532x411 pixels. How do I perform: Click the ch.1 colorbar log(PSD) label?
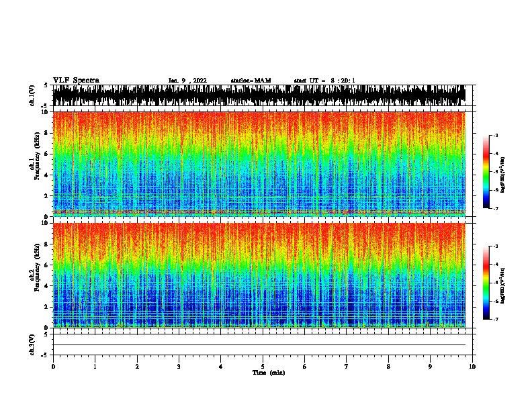coord(503,175)
